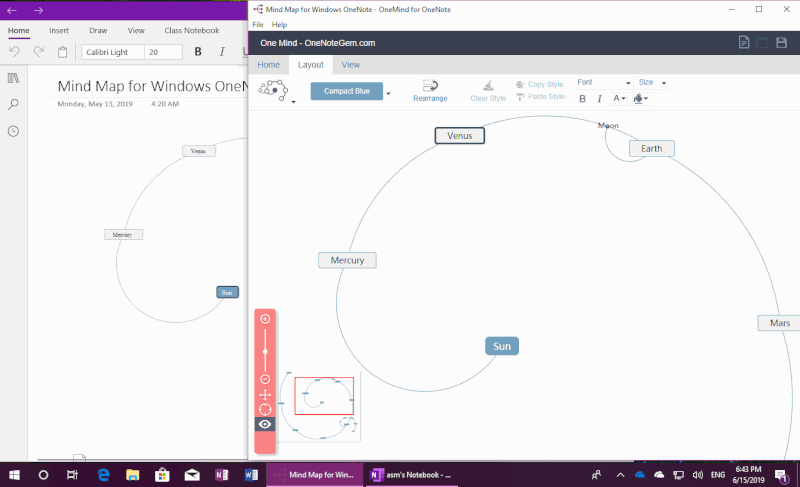Click the page title in OneNote
Image resolution: width=800 pixels, height=487 pixels.
pos(152,86)
